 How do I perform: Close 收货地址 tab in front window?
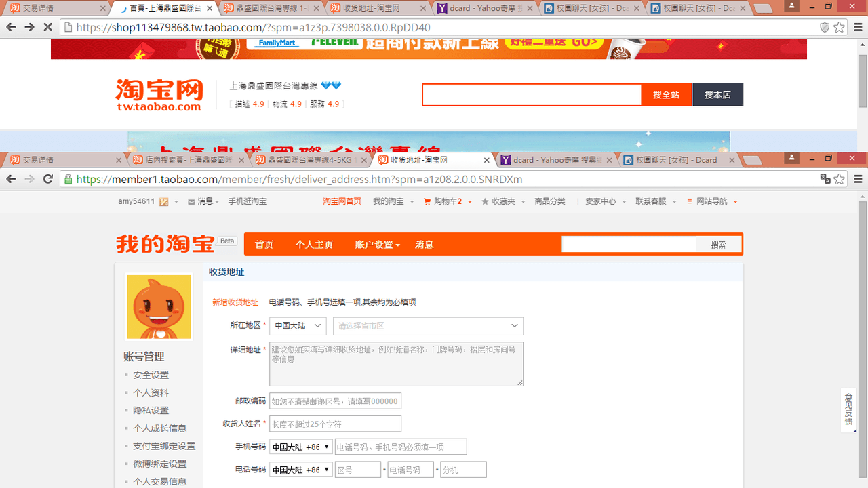click(486, 161)
